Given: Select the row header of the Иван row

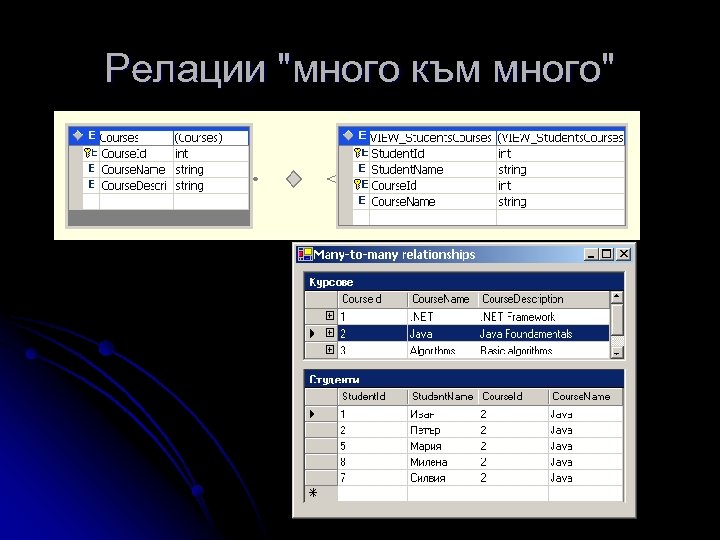Looking at the screenshot, I should (x=321, y=414).
